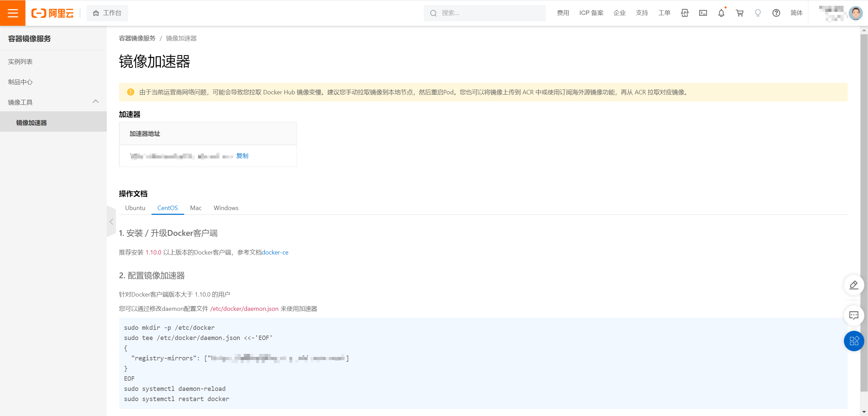Open the docker-ce documentation link
Screen dimensions: 868x416
[275, 252]
